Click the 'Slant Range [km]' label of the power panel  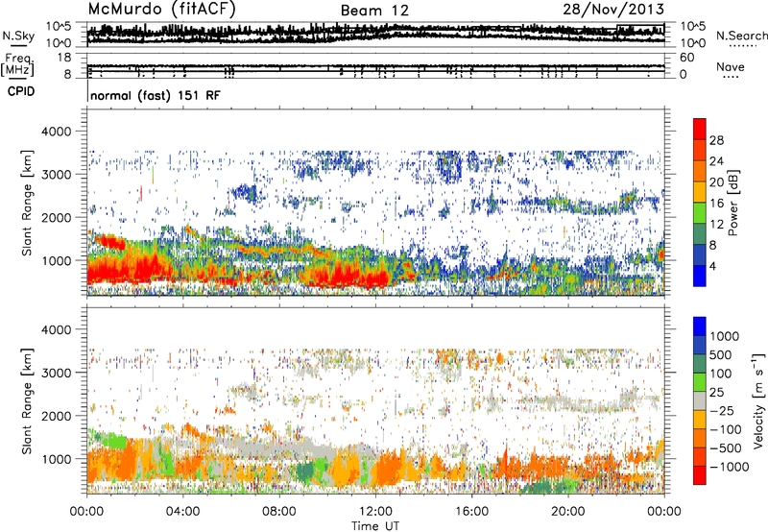(28, 203)
